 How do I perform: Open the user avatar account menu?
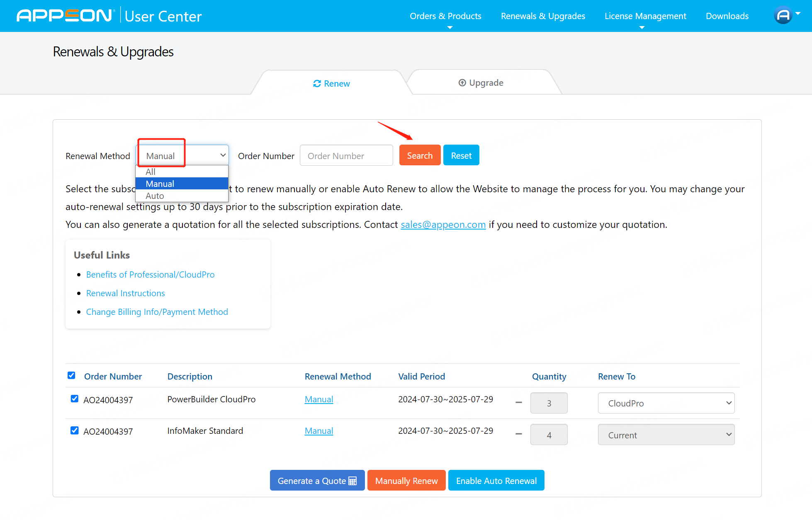pyautogui.click(x=787, y=15)
